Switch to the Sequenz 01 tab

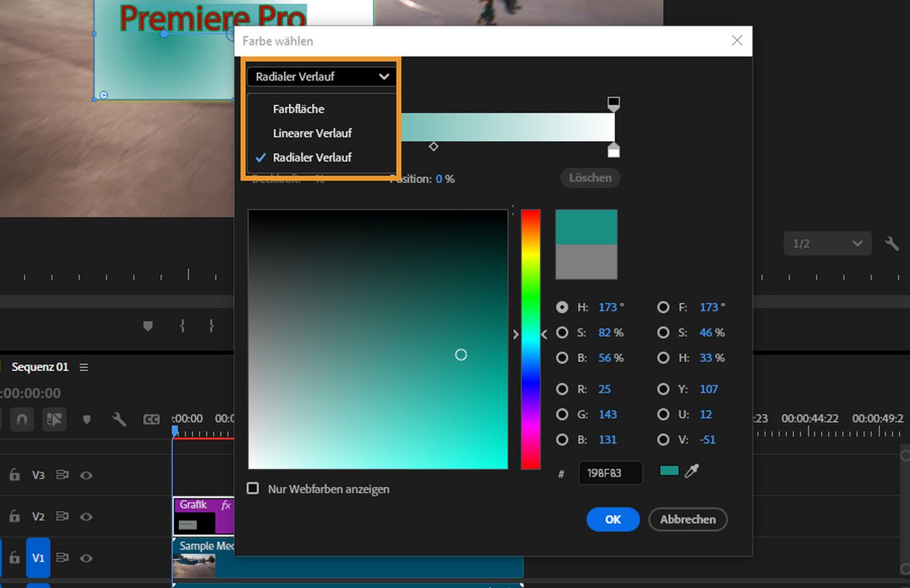click(x=40, y=367)
